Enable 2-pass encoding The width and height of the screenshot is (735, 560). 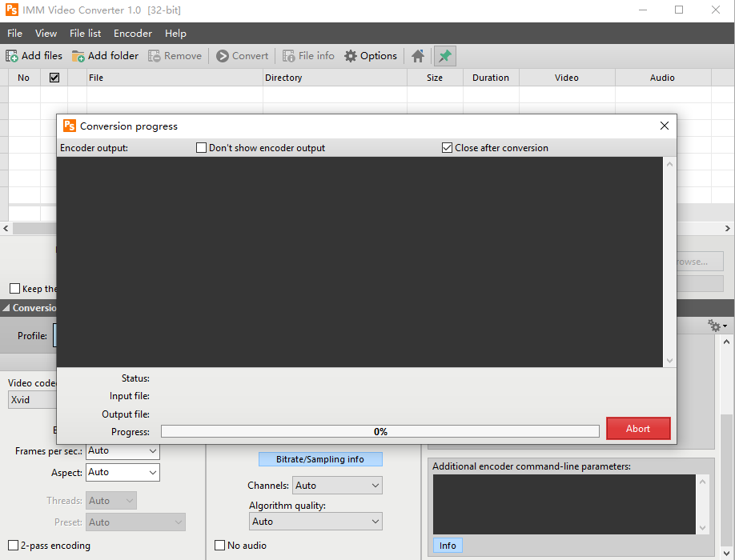click(13, 545)
